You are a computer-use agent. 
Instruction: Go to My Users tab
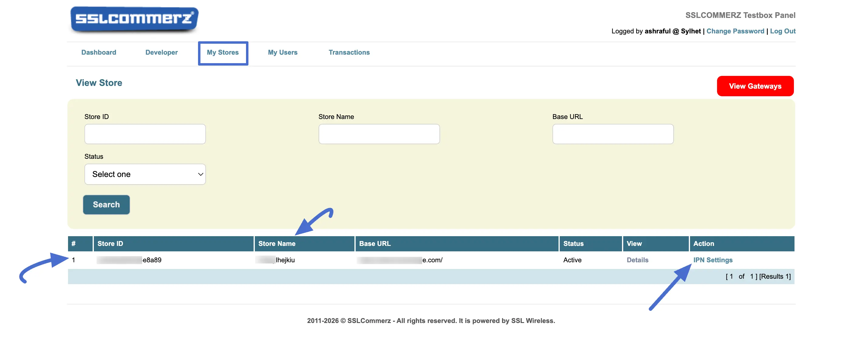(x=283, y=53)
